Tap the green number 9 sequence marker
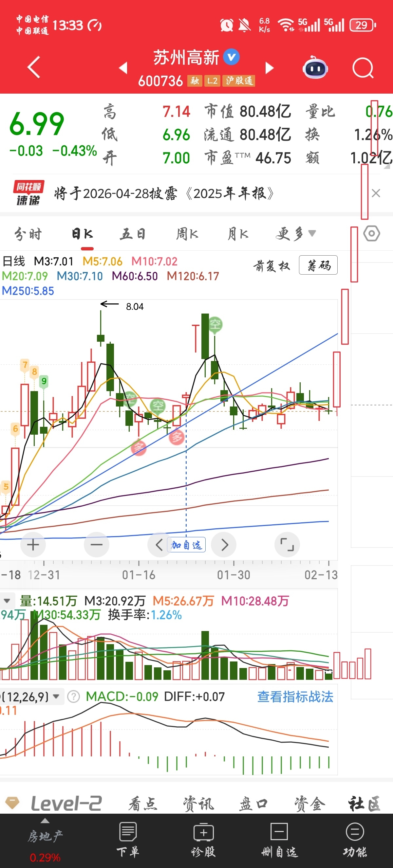393x868 pixels. (x=44, y=381)
